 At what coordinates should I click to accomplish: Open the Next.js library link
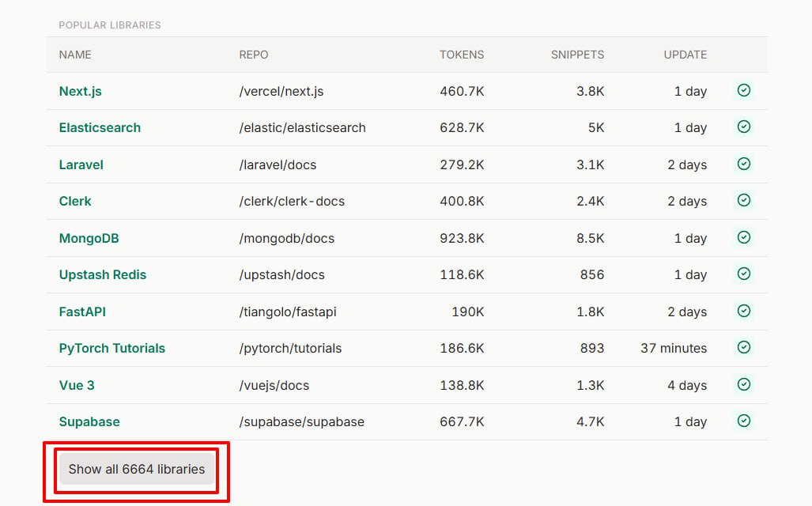click(81, 91)
